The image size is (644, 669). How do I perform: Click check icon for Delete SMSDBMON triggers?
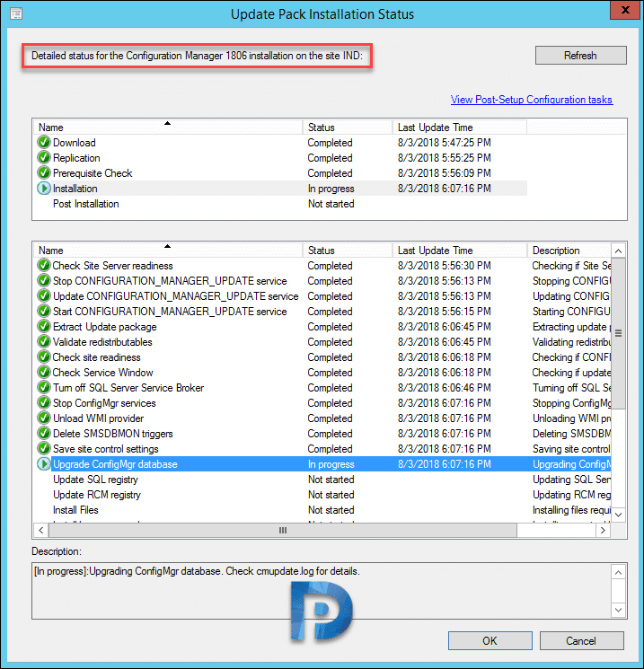pos(43,434)
